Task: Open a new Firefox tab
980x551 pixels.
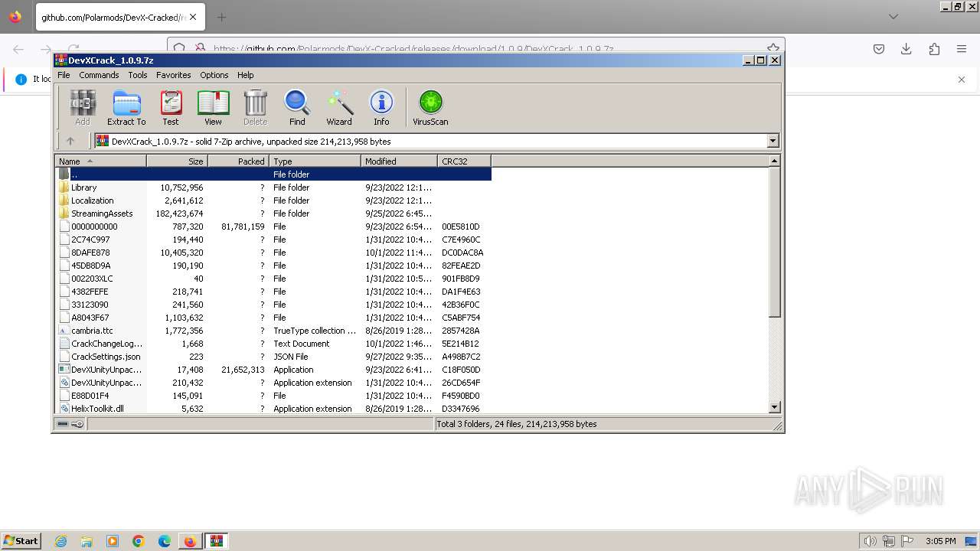Action: [x=221, y=17]
